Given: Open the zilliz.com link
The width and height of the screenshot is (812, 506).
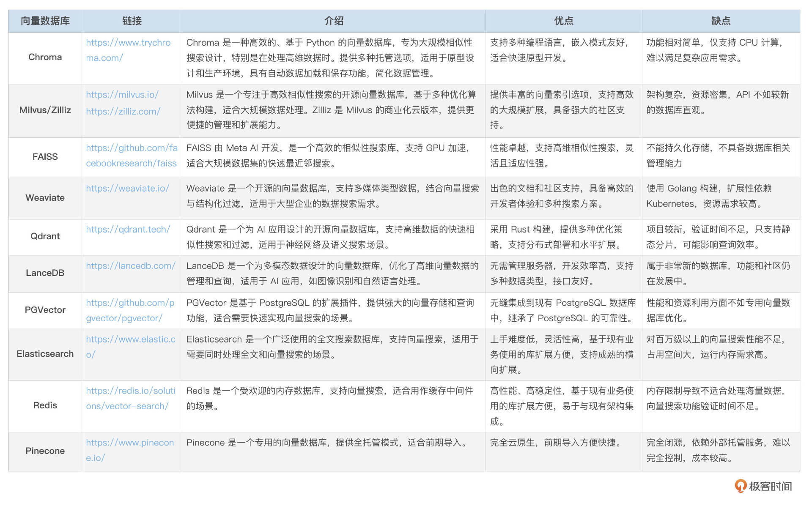Looking at the screenshot, I should (123, 111).
